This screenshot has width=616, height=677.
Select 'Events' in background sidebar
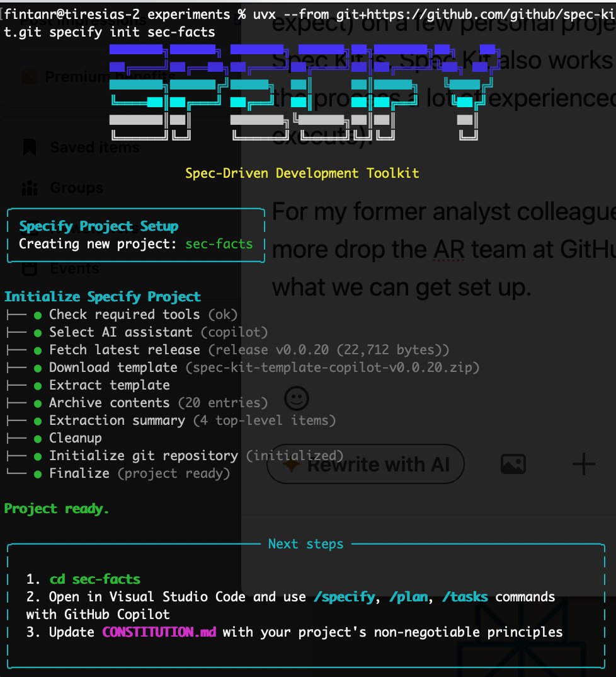pyautogui.click(x=74, y=269)
